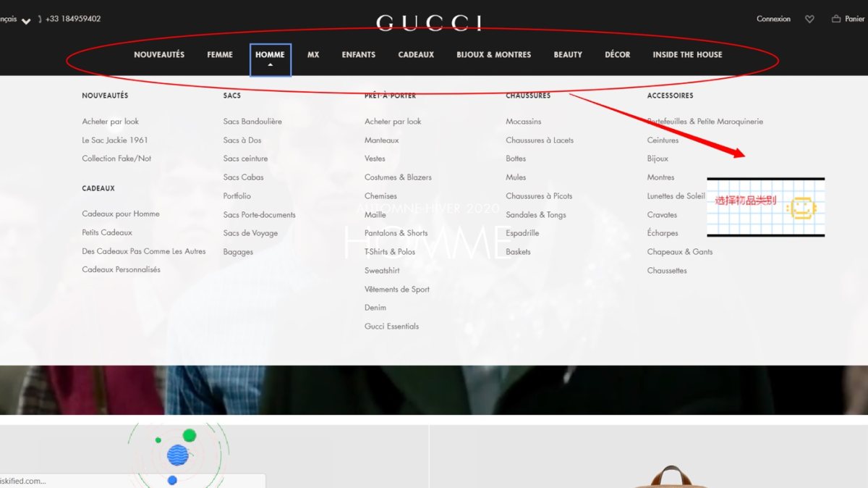Open Collection Fake/Not
This screenshot has height=488, width=868.
[x=116, y=159]
